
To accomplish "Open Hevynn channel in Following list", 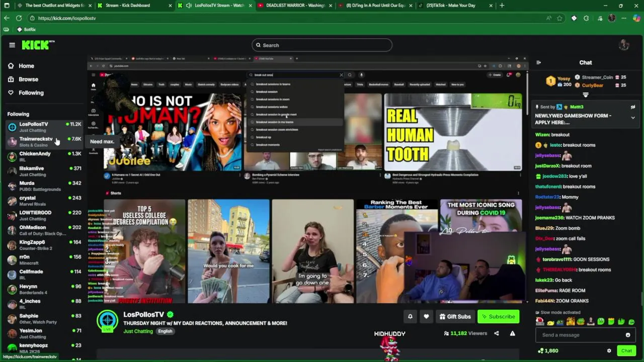I will tap(44, 289).
